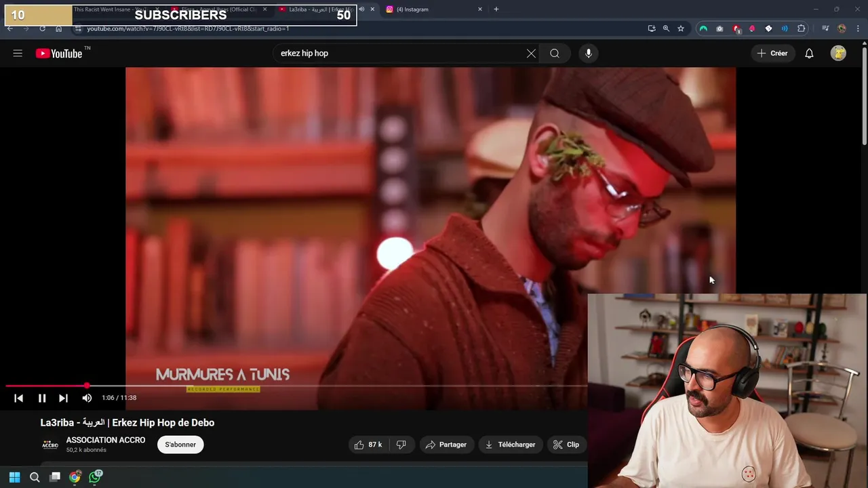The image size is (868, 488).
Task: Skip to the previous video
Action: pyautogui.click(x=18, y=399)
